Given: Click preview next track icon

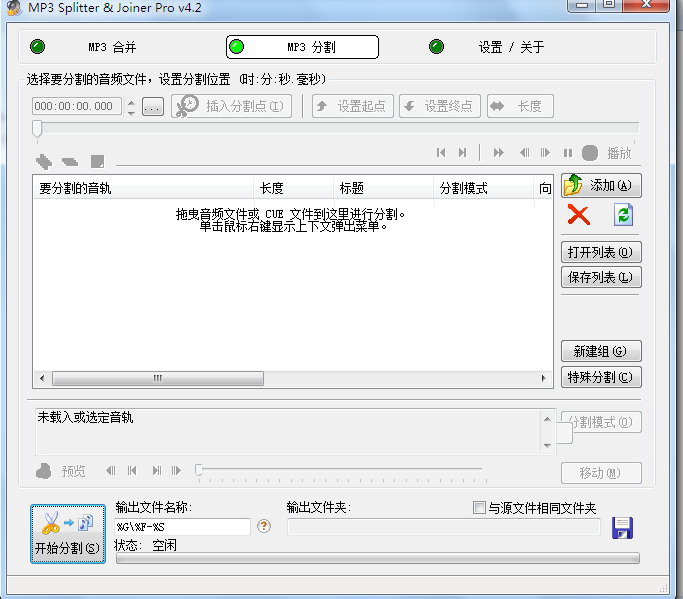Looking at the screenshot, I should coord(156,470).
